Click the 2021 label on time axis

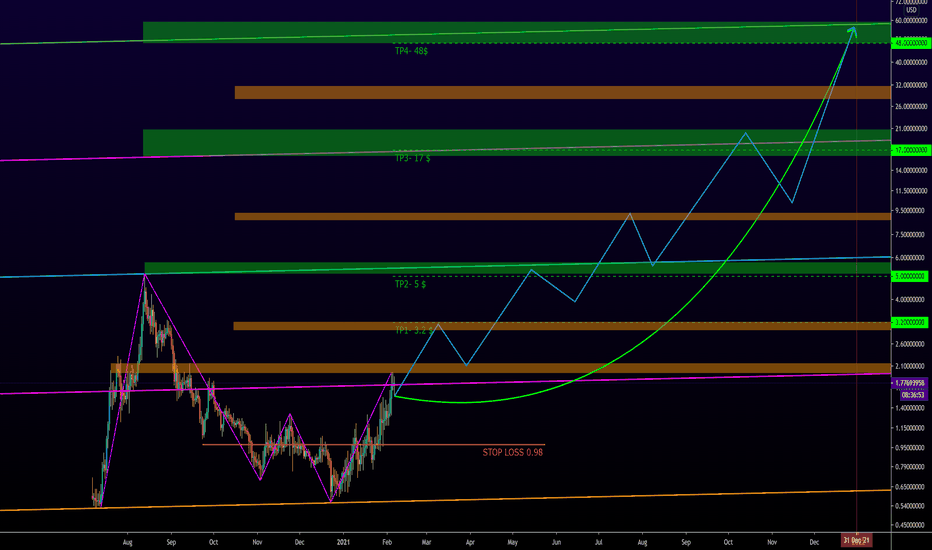pos(344,542)
